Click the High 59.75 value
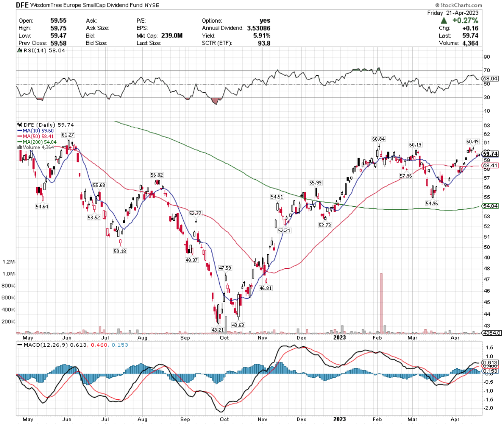 point(59,28)
